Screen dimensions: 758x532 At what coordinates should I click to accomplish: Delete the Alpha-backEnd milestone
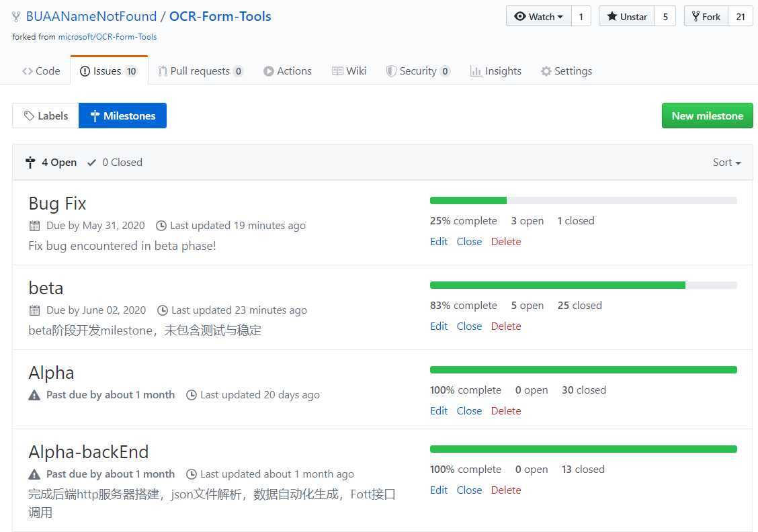(506, 490)
